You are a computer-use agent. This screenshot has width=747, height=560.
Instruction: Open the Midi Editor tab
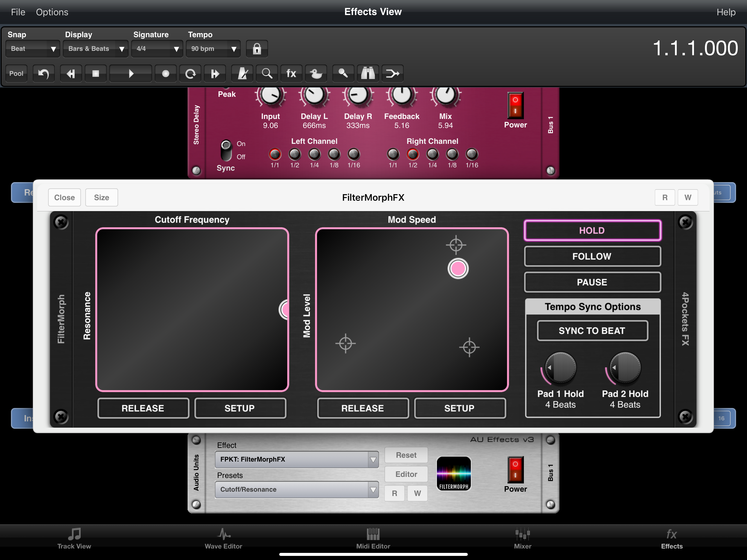pos(373,539)
